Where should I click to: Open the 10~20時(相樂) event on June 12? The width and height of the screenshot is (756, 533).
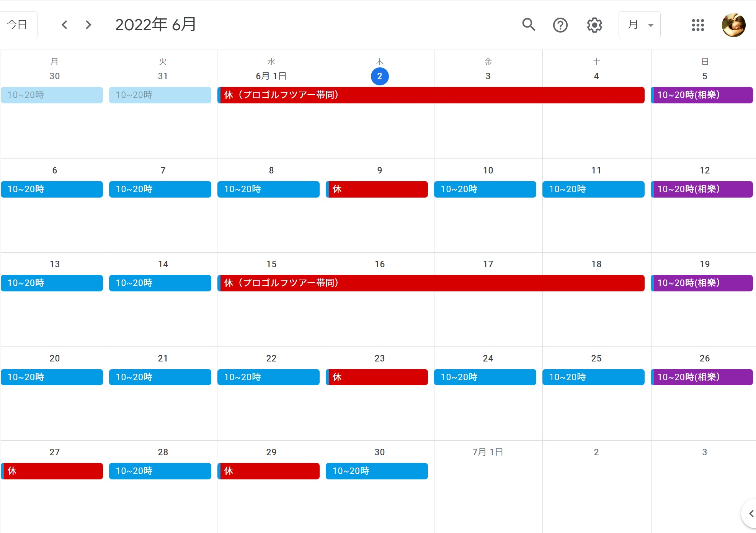(x=702, y=189)
